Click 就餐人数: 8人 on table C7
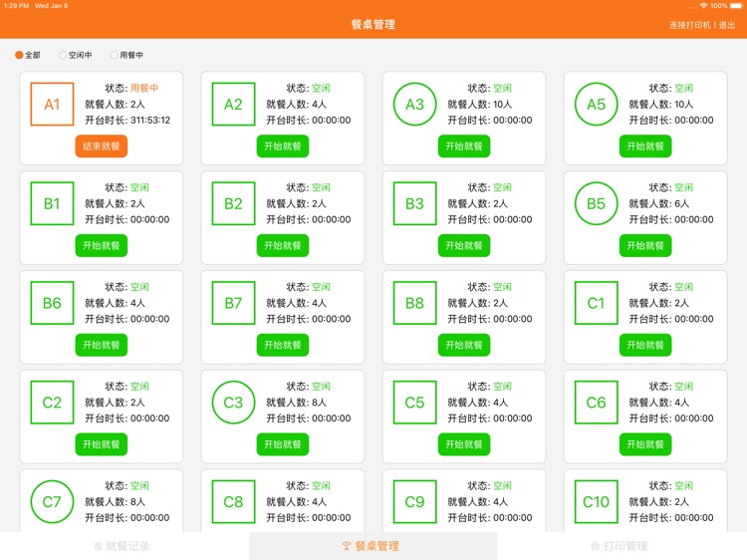Viewport: 747px width, 560px height. [115, 501]
